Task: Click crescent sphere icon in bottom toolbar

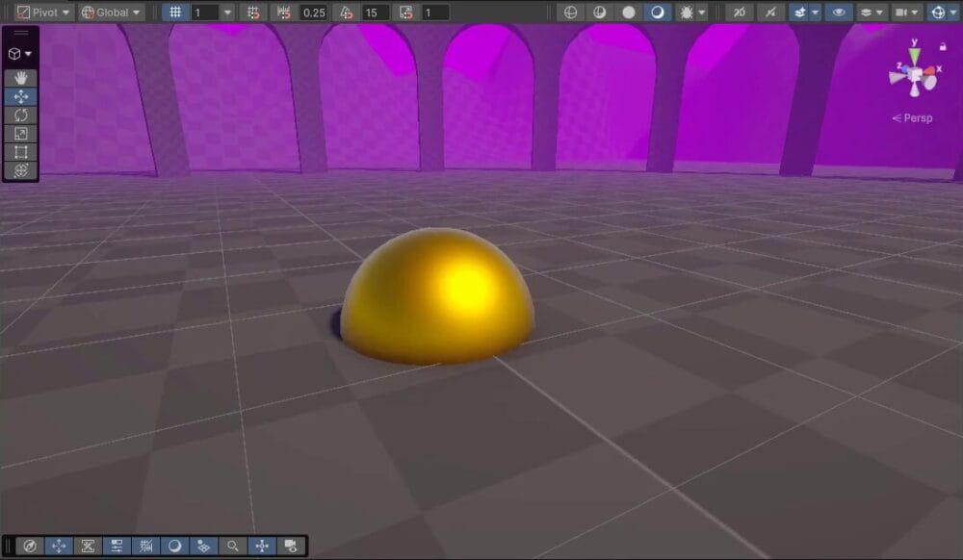Action: [174, 546]
